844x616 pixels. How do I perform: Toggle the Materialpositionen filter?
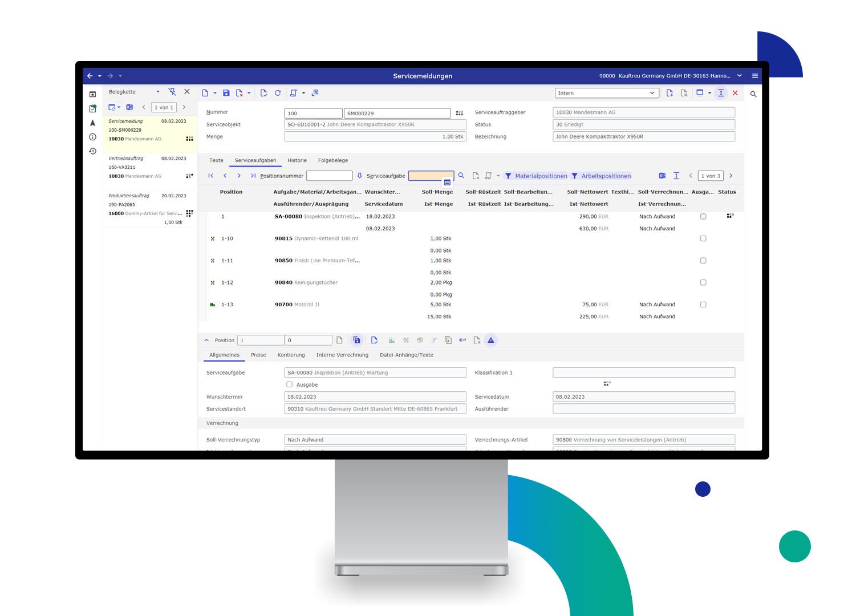tap(536, 176)
